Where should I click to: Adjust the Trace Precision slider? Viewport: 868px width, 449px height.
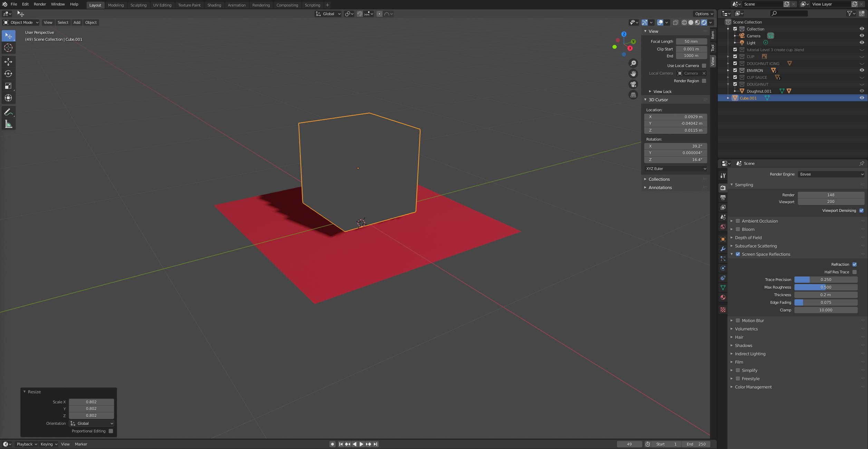pos(826,280)
